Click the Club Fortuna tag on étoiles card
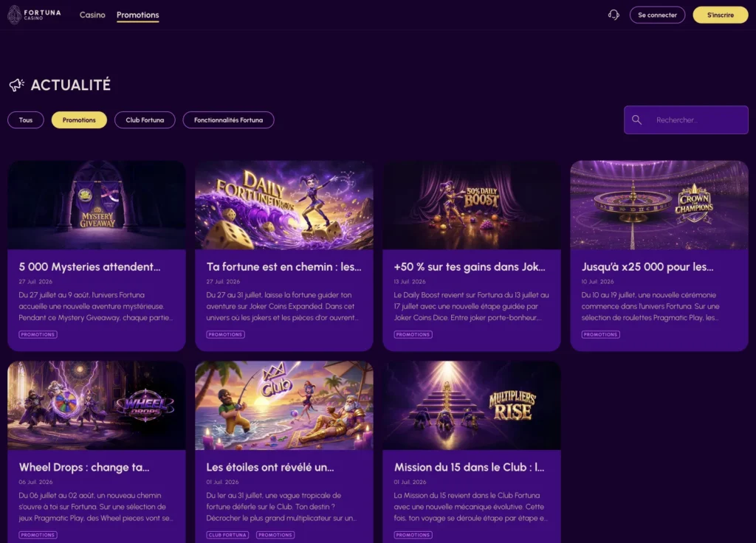This screenshot has height=543, width=756. click(227, 535)
